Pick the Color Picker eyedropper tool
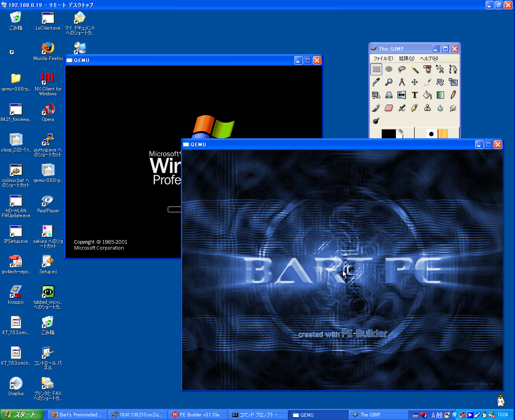This screenshot has width=515, height=420. (x=376, y=82)
